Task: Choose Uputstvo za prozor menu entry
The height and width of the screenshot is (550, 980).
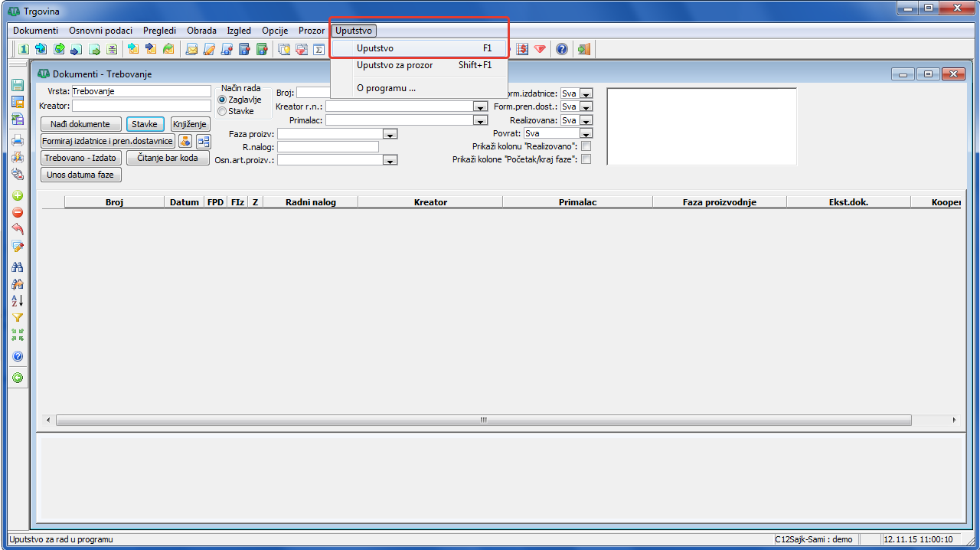Action: click(x=394, y=65)
